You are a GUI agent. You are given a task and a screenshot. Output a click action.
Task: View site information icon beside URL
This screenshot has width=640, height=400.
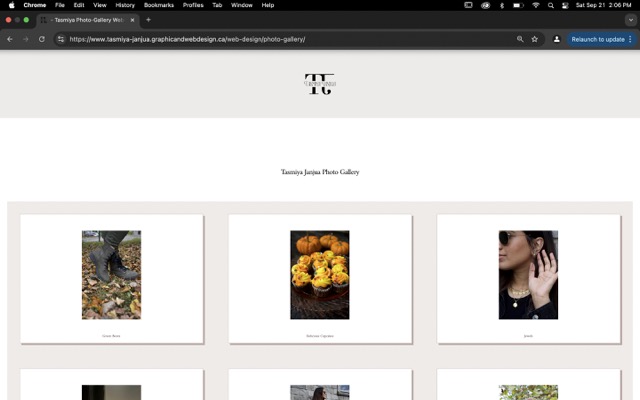[x=61, y=39]
